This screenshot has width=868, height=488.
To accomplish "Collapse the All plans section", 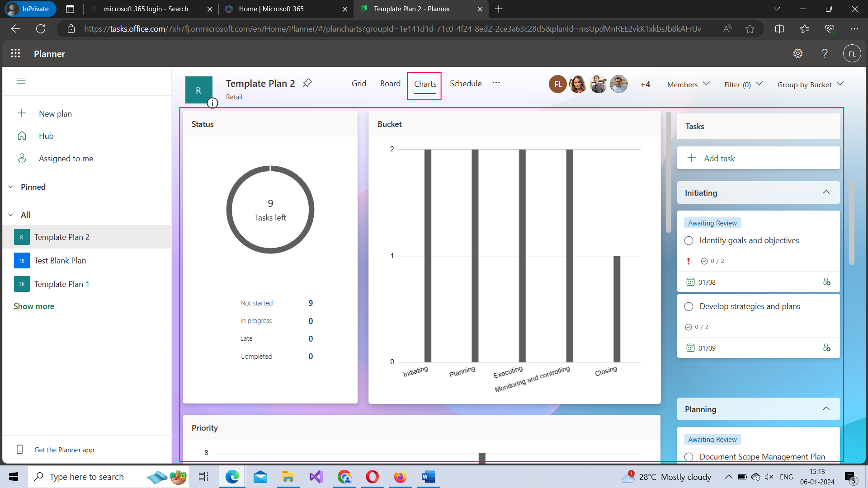I will click(11, 215).
